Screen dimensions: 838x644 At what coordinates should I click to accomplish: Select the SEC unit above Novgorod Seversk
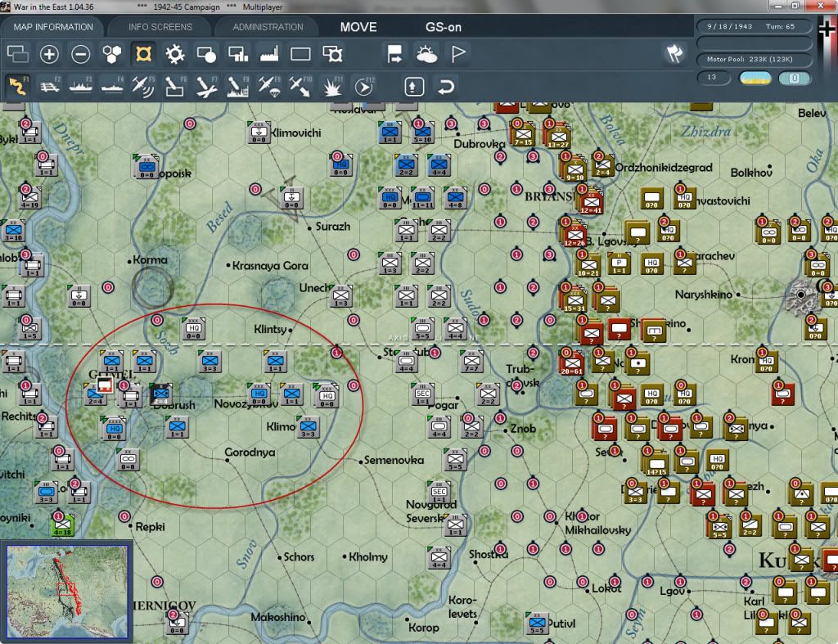tap(439, 493)
